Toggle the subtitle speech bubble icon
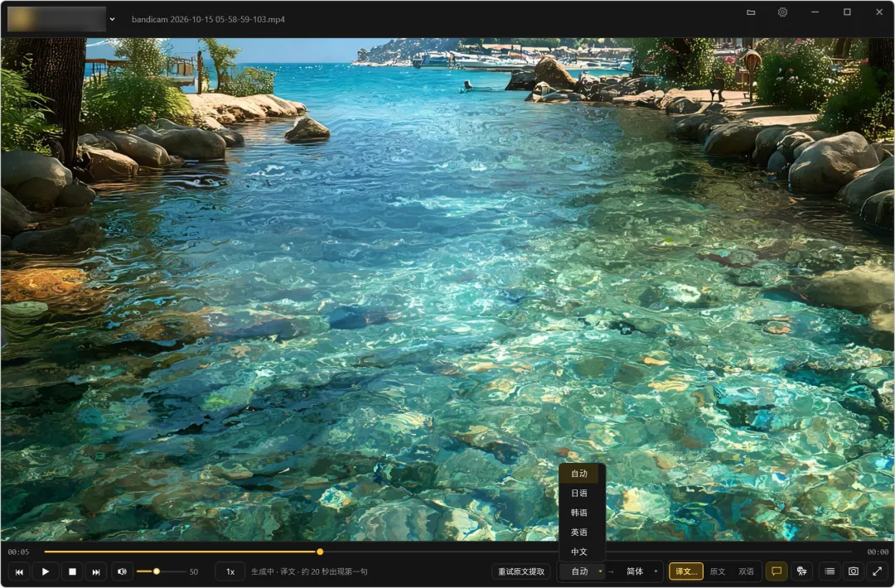The image size is (895, 588). click(776, 571)
